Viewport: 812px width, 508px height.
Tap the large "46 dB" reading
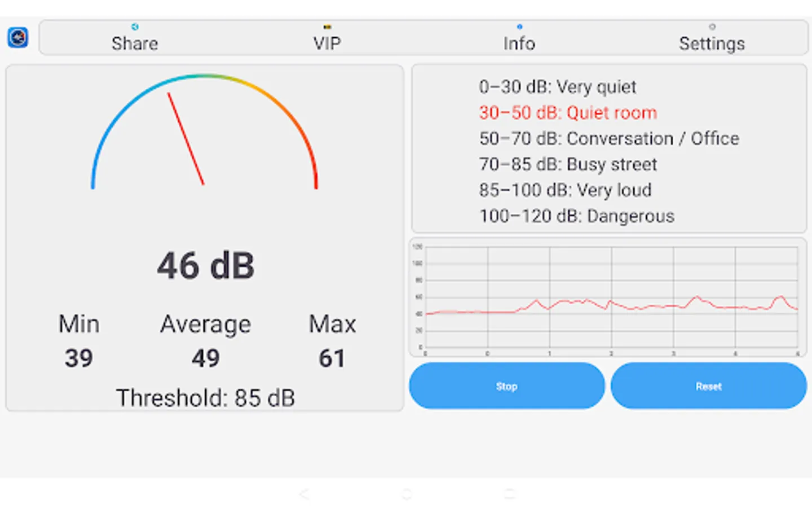click(x=205, y=265)
